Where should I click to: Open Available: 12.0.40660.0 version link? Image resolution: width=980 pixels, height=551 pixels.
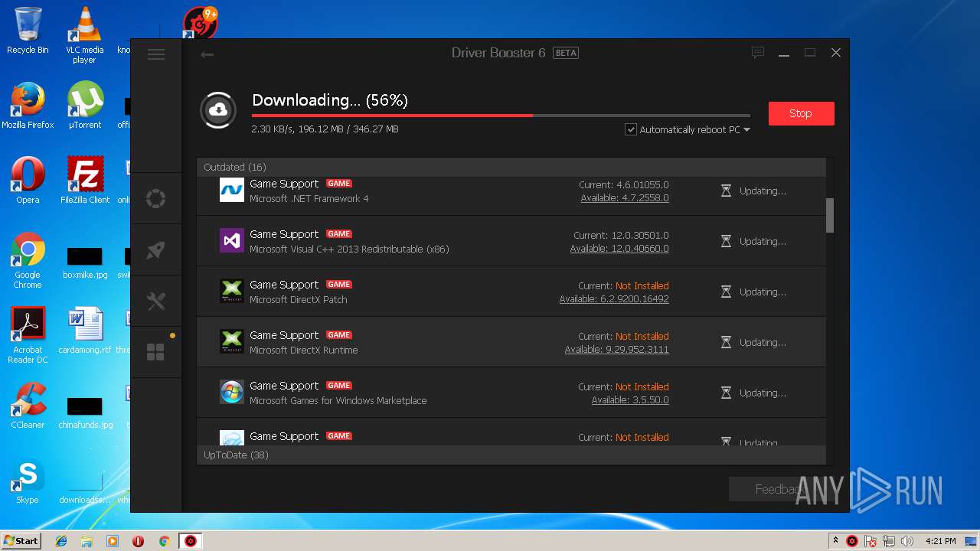(x=619, y=249)
